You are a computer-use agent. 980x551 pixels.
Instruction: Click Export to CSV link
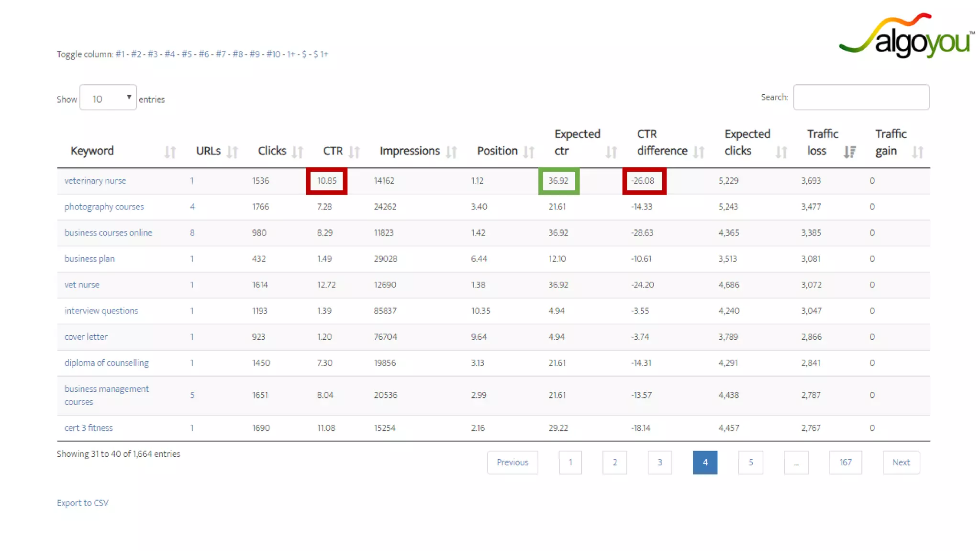click(83, 503)
